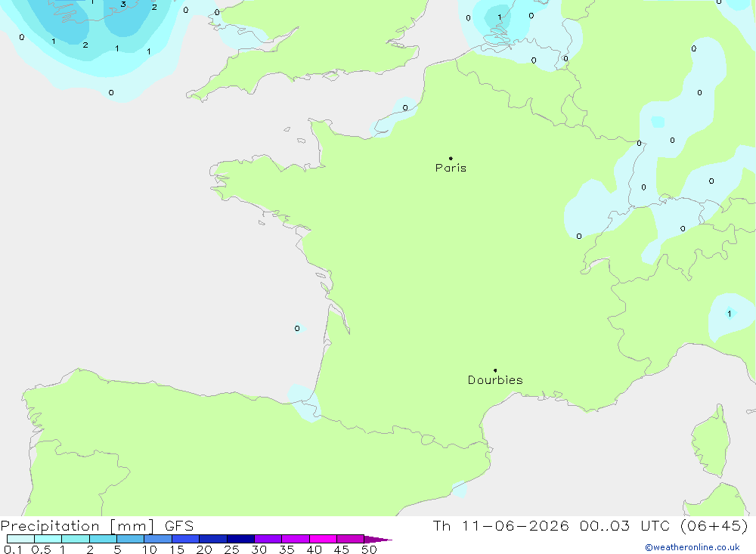
Task: Pick the 25–30 mm legend swatch
Action: [x=240, y=539]
